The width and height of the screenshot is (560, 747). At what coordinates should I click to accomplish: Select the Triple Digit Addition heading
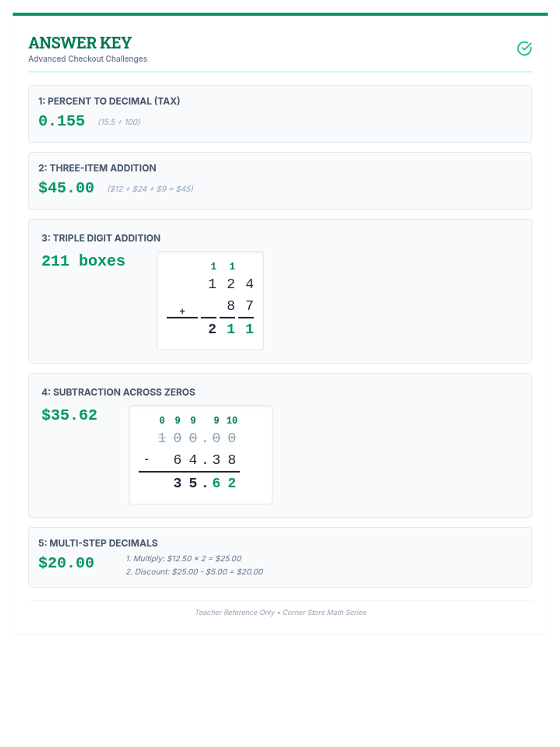[x=101, y=238]
